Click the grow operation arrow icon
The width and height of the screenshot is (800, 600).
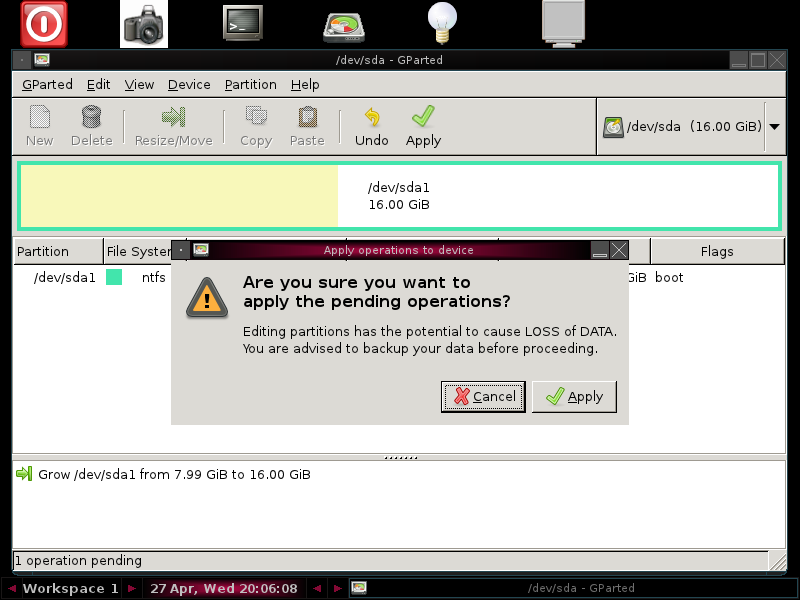[24, 474]
